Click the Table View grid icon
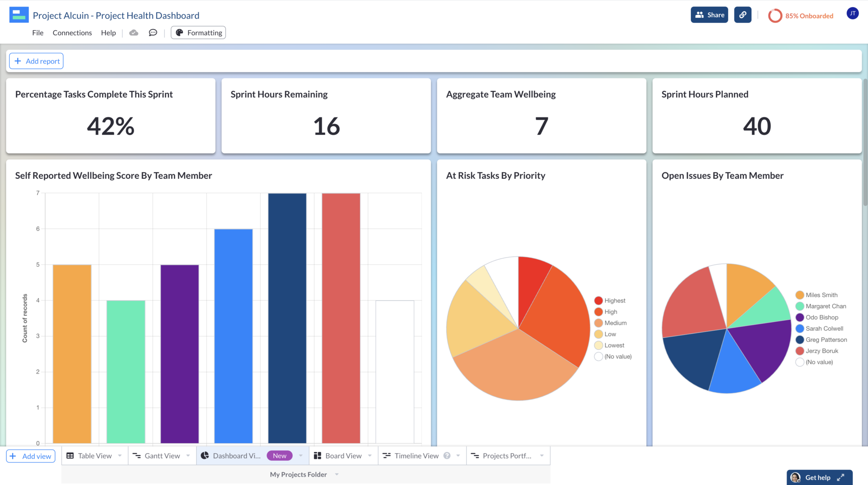868x485 pixels. coord(70,456)
